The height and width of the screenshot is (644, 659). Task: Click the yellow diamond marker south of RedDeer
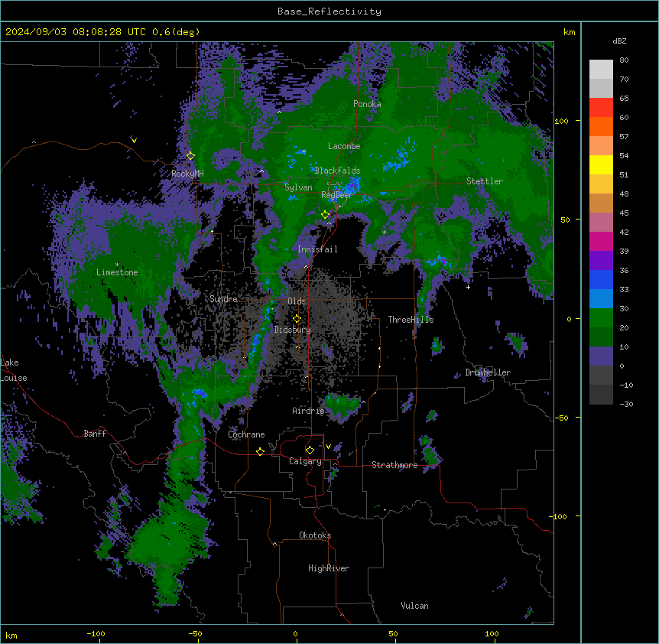[x=326, y=215]
